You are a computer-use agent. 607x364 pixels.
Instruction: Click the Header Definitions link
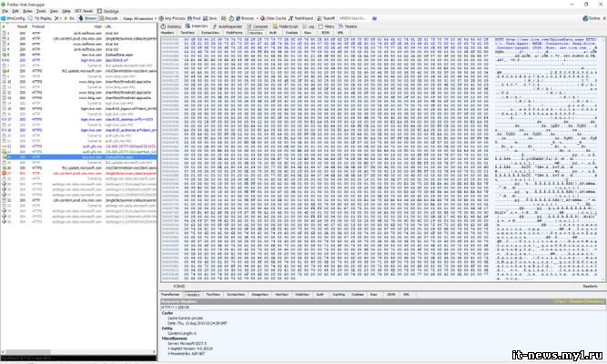click(587, 301)
